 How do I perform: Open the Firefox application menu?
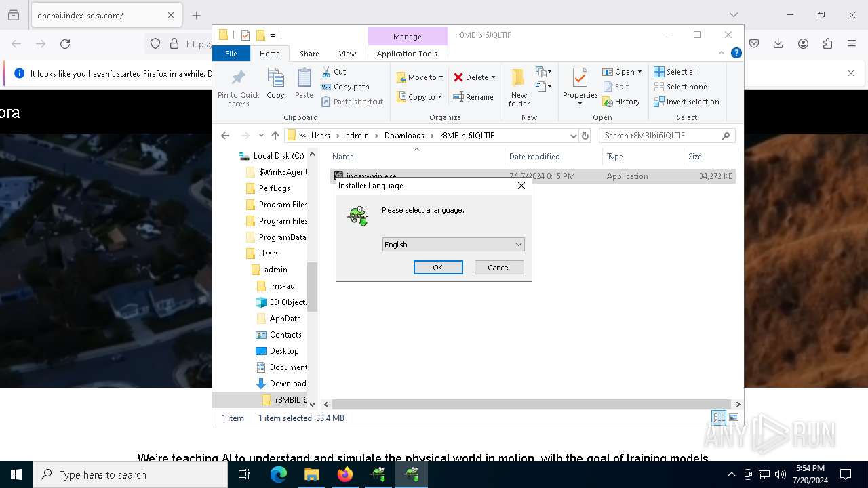(x=852, y=44)
